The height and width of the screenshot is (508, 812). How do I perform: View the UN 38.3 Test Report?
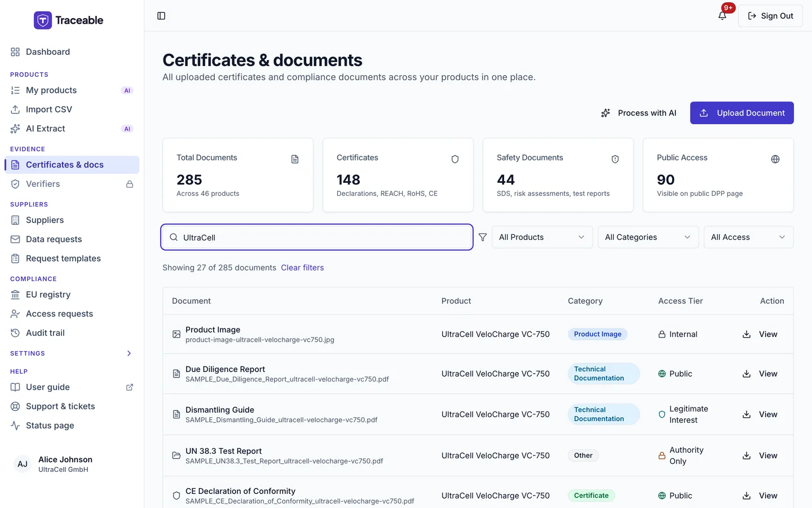point(768,456)
